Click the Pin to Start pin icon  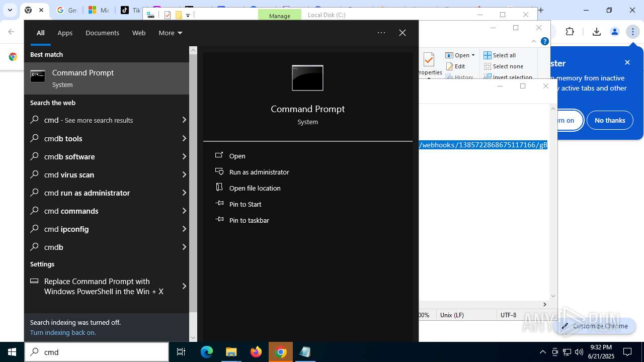[x=219, y=204]
